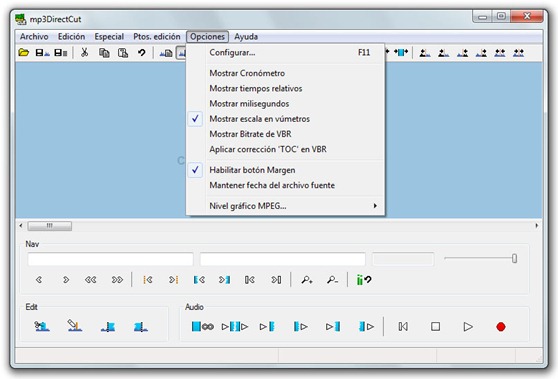
Task: Click the single right arrow navigation button
Action: tap(66, 280)
